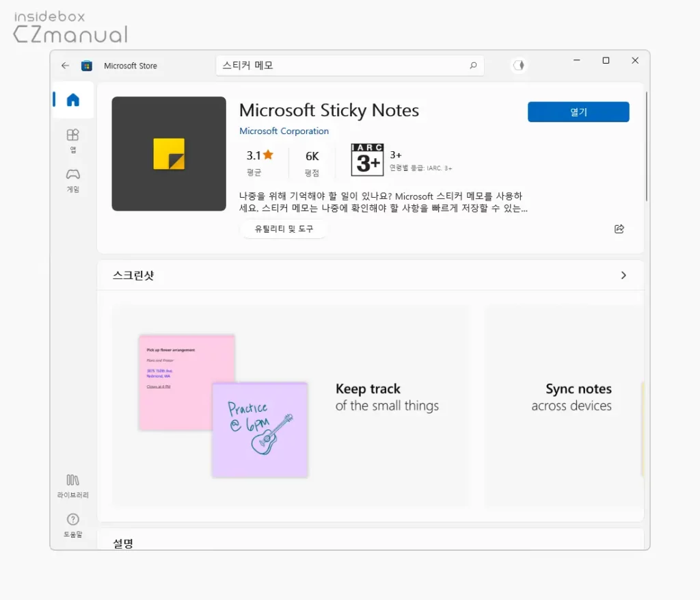Viewport: 700px width, 600px height.
Task: Expand the 설명 description section
Action: tap(122, 542)
